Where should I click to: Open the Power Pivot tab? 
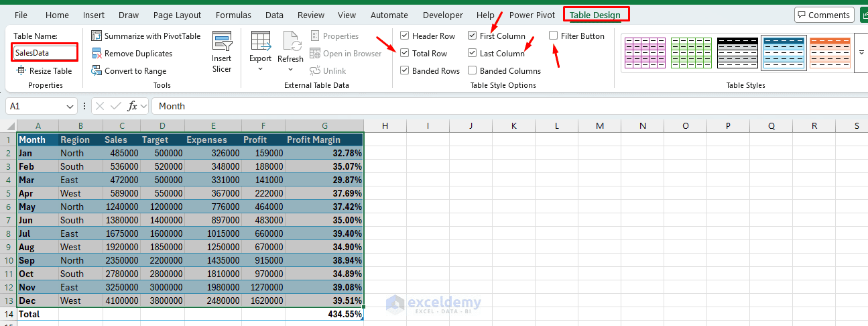pos(532,15)
